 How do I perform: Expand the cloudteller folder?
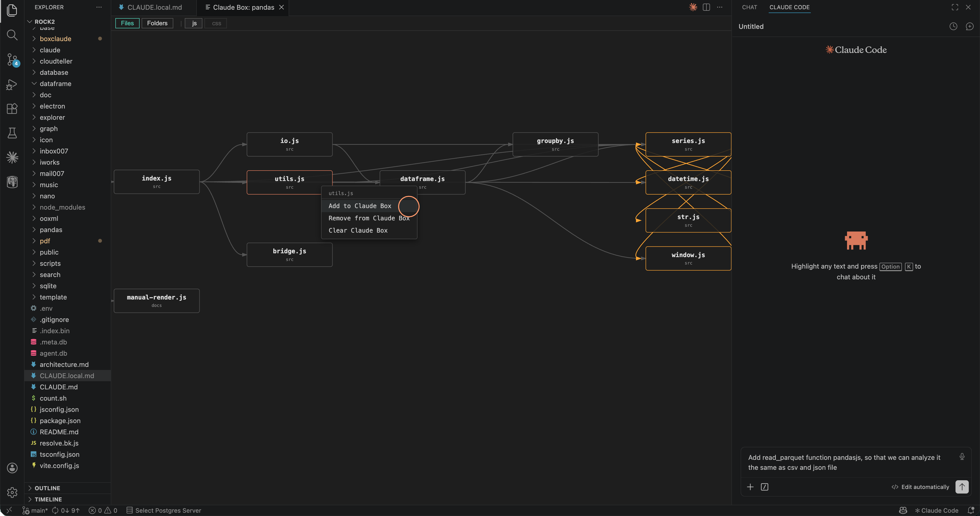coord(68,61)
